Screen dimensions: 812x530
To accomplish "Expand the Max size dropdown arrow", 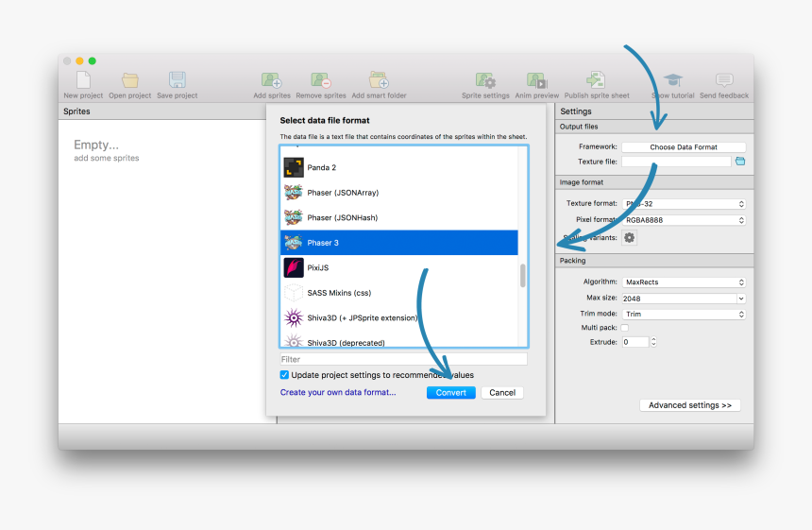I will [741, 299].
